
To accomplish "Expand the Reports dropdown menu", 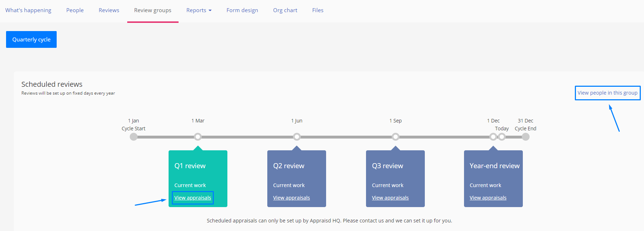I will pos(199,10).
